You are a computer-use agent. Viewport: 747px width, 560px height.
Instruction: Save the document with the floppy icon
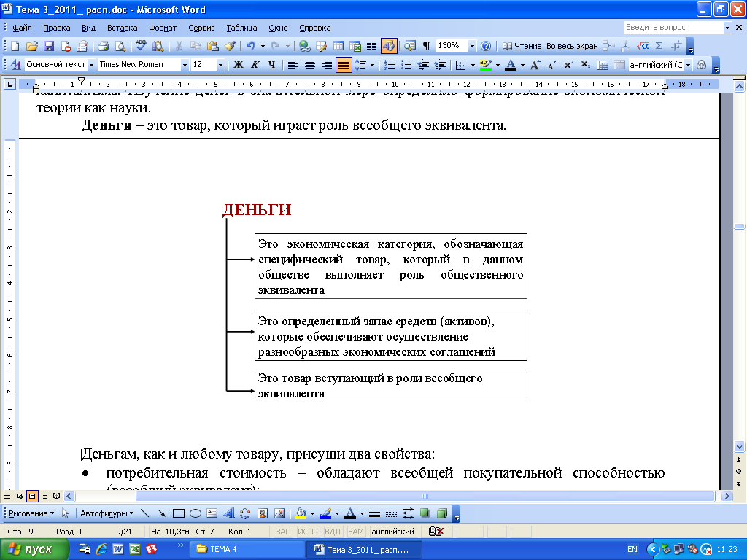(49, 46)
